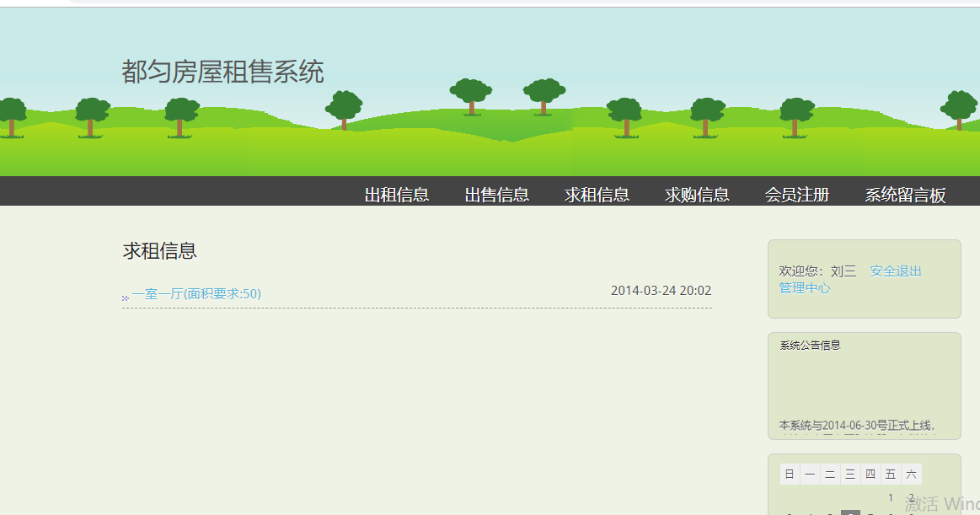
Task: Click the 求租信息 page heading
Action: [x=160, y=251]
